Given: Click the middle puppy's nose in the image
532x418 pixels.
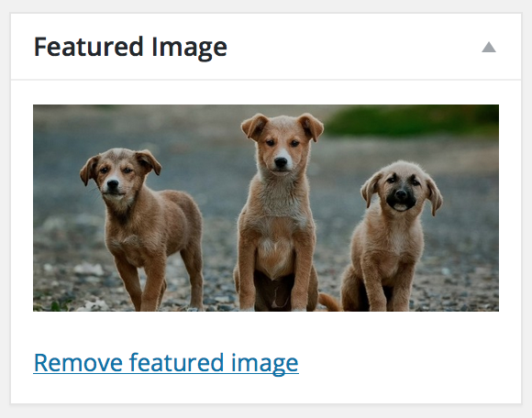Looking at the screenshot, I should (281, 162).
